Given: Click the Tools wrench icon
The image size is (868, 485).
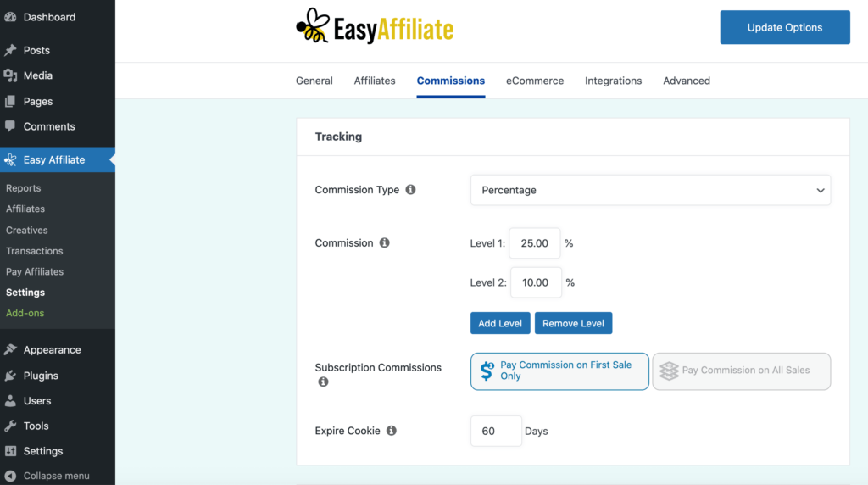Looking at the screenshot, I should (x=10, y=426).
